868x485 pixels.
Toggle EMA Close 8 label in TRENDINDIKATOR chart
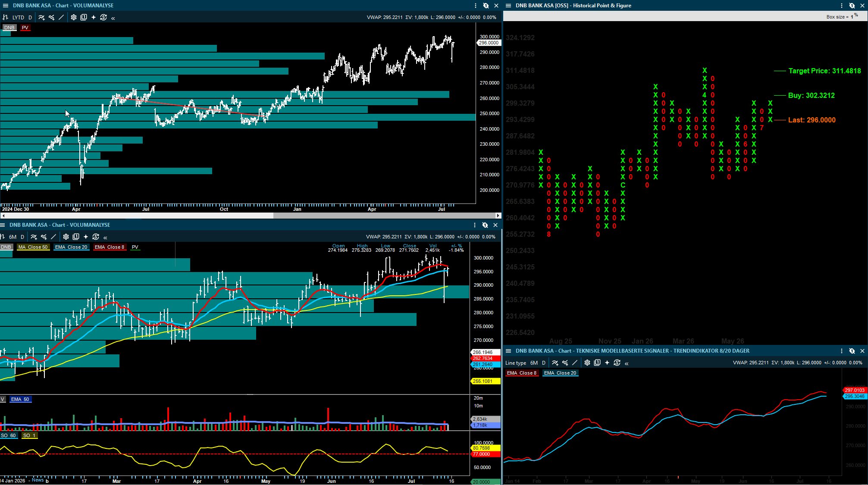click(x=522, y=373)
